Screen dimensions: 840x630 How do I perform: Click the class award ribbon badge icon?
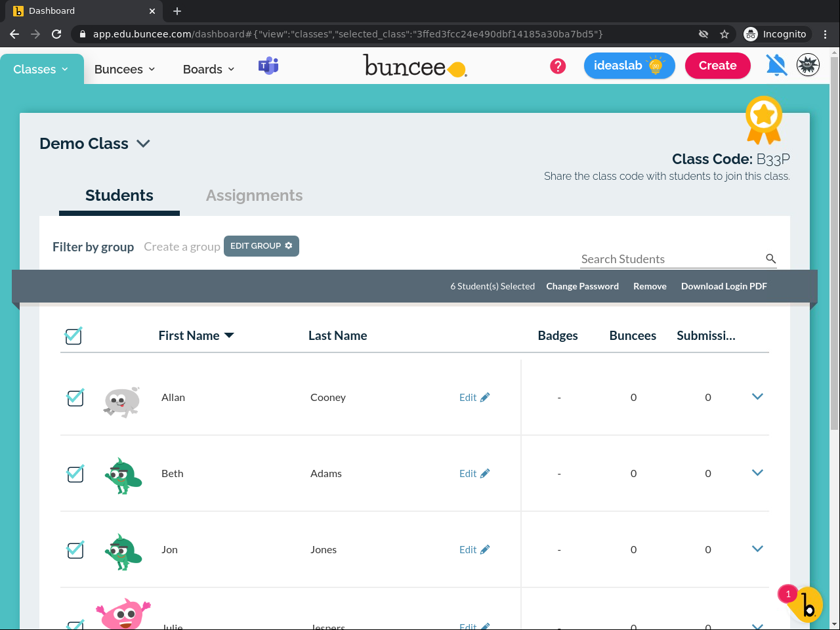click(x=764, y=119)
